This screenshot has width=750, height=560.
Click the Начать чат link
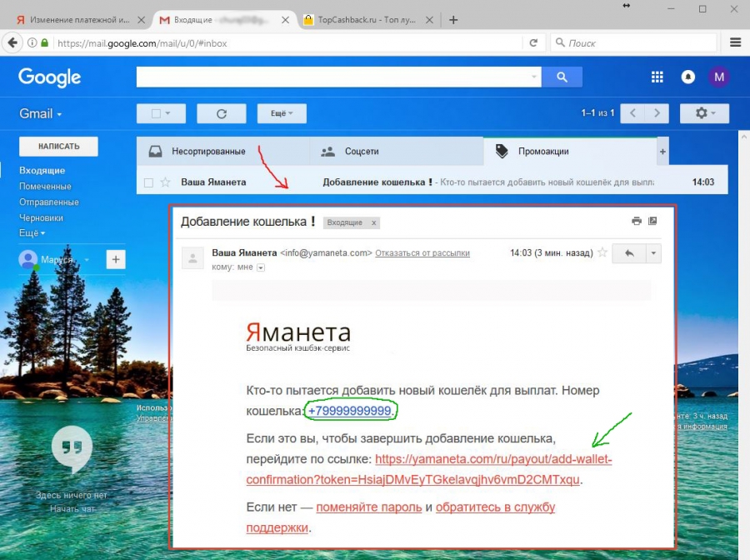pos(72,509)
